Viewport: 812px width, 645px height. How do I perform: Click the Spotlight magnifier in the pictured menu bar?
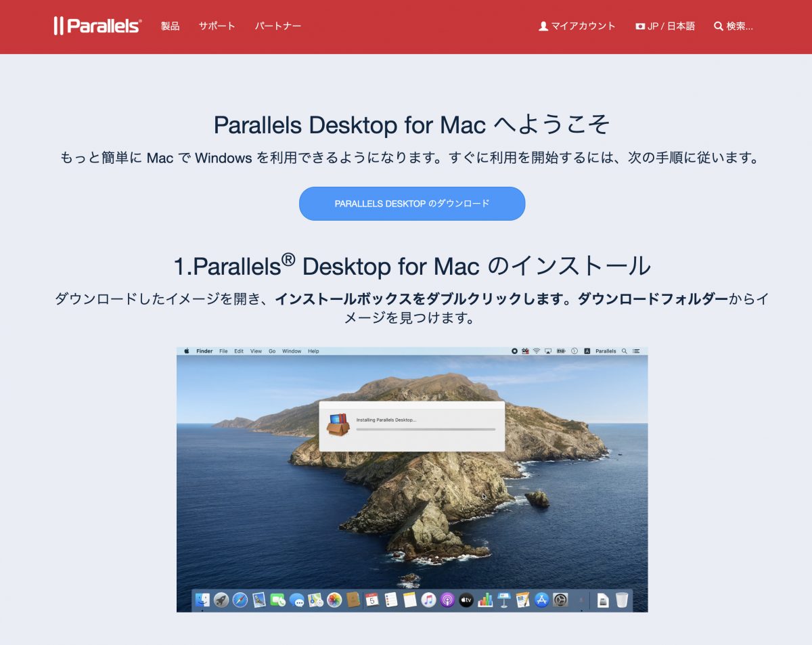(625, 351)
